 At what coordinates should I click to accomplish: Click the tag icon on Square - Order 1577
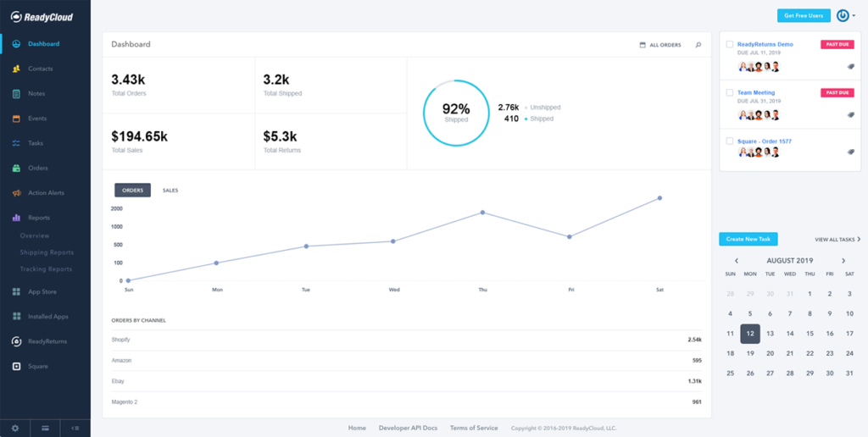pos(851,152)
